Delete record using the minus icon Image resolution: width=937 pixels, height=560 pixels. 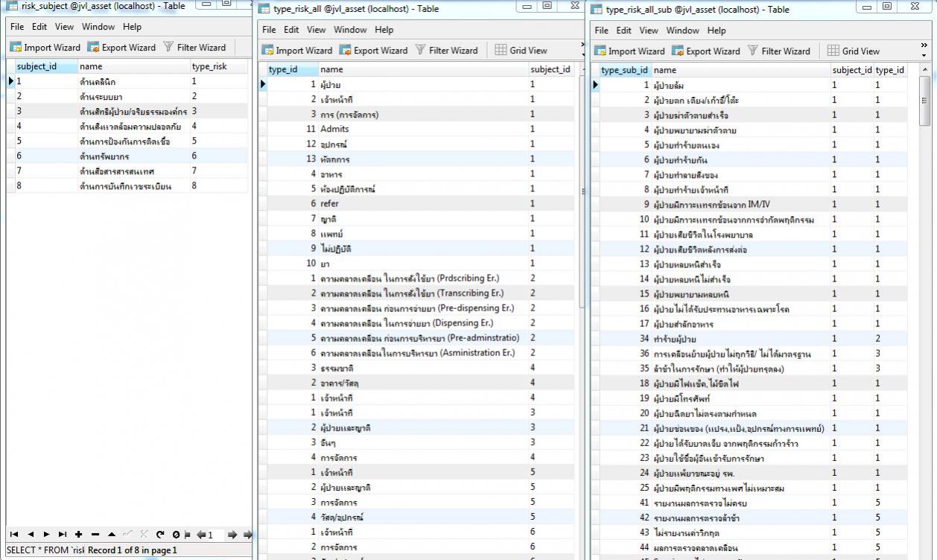coord(95,534)
